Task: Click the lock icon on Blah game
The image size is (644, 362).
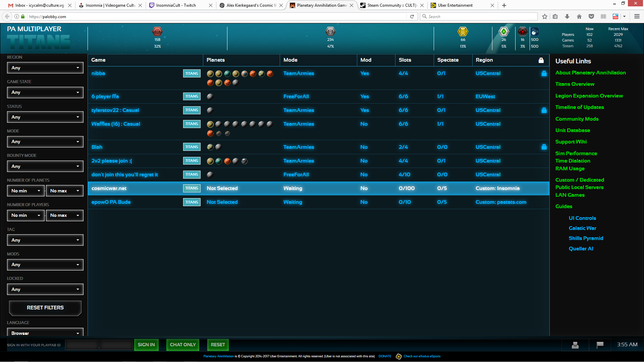Action: (x=544, y=147)
